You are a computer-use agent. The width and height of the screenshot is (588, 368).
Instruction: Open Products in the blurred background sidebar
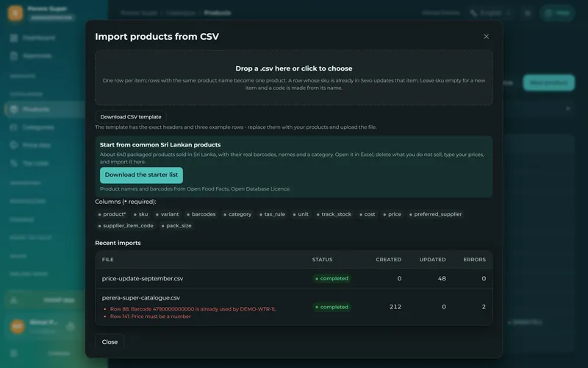(45, 109)
